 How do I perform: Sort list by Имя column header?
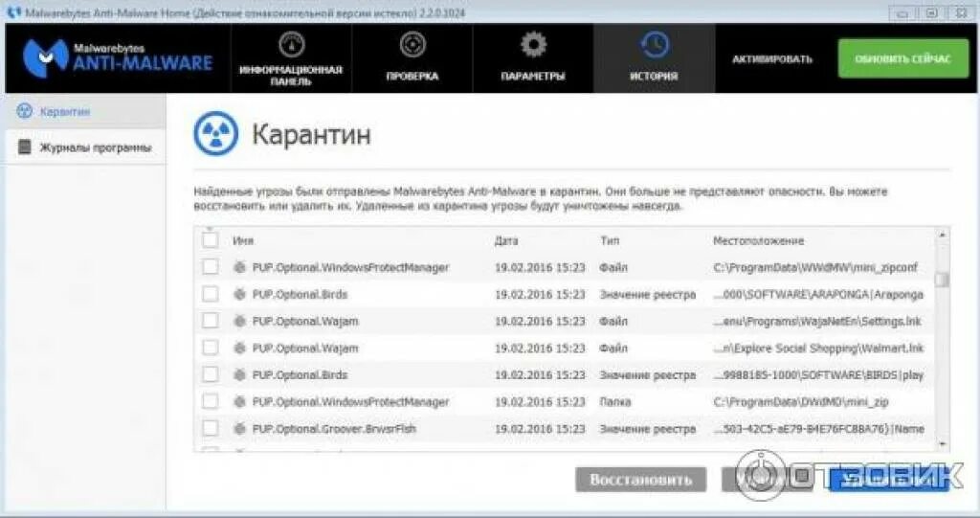(243, 241)
